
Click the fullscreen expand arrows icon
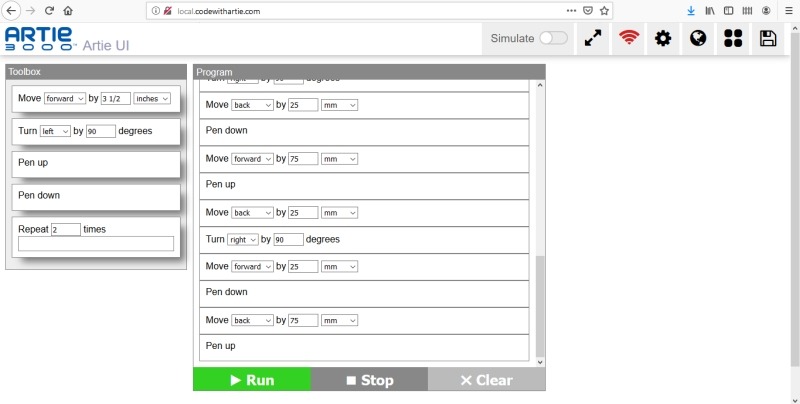coord(593,38)
